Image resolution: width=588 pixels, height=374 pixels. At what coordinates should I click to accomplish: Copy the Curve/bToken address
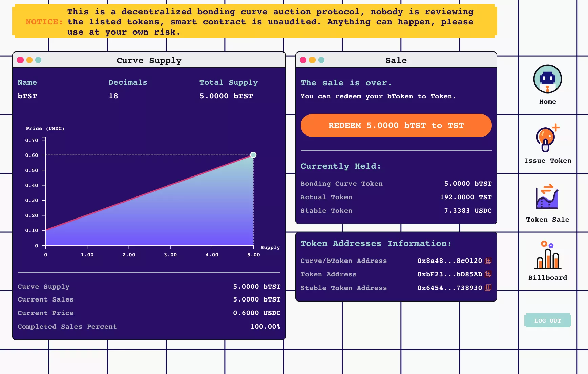pos(488,261)
